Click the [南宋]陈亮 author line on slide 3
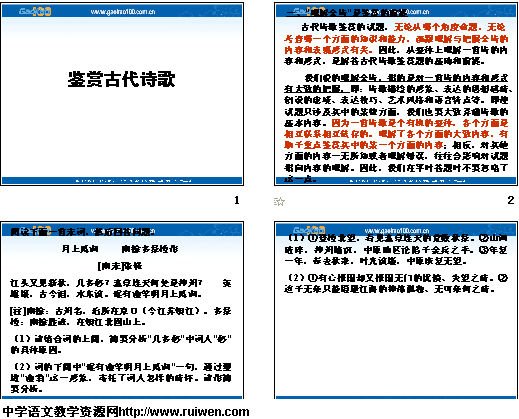This screenshot has height=419, width=519. 120,266
